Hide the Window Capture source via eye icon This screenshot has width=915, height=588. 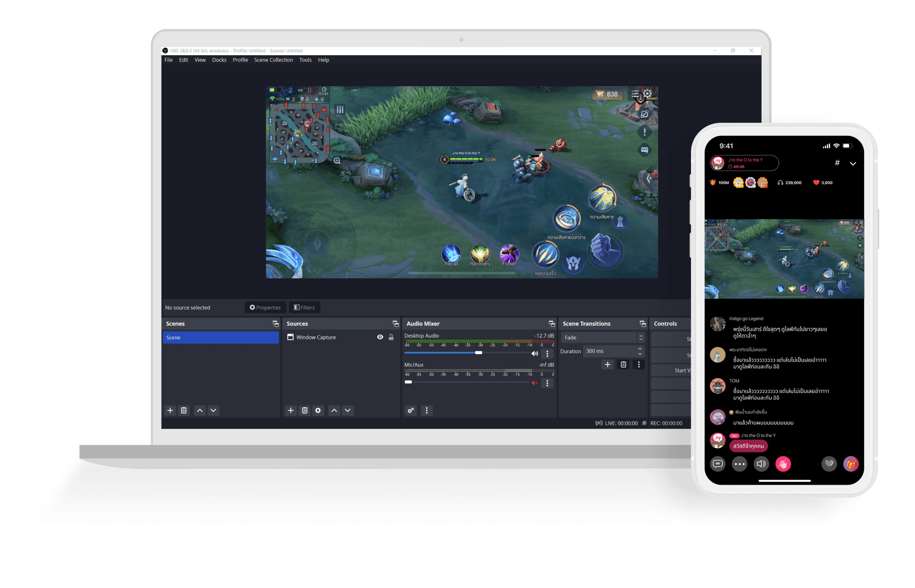tap(380, 337)
